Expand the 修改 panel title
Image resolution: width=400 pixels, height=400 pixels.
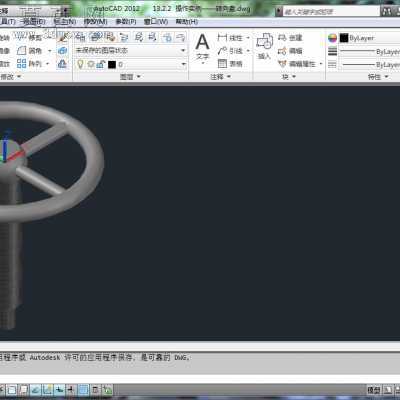tap(11, 77)
